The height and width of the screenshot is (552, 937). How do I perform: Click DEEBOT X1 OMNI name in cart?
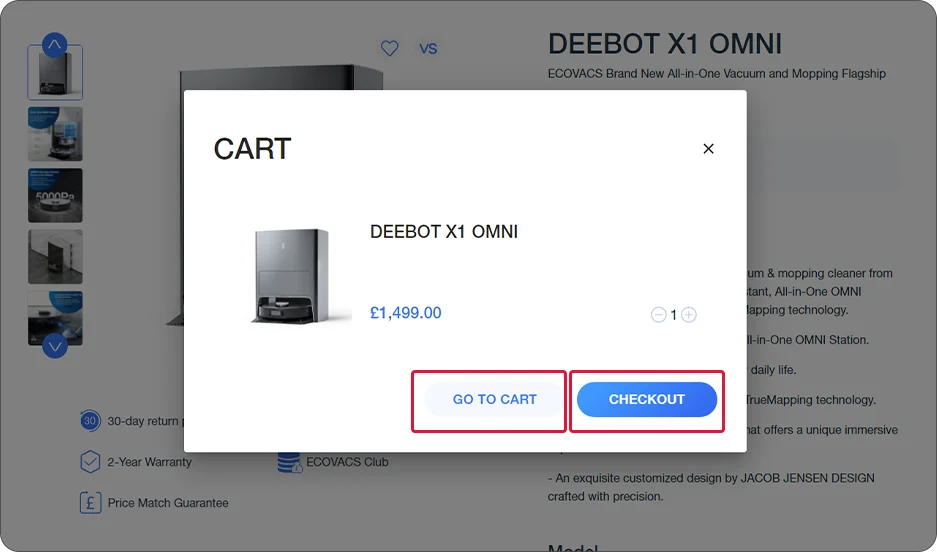444,232
